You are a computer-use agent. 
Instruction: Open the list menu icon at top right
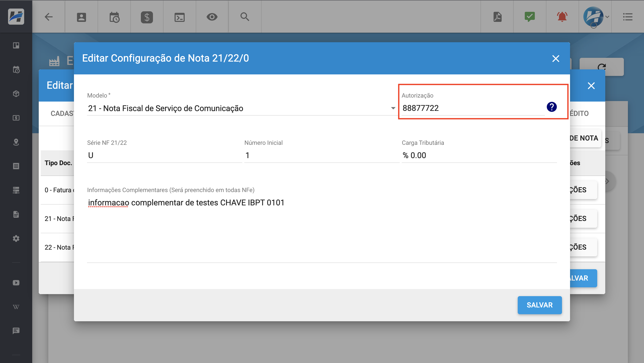click(x=628, y=17)
